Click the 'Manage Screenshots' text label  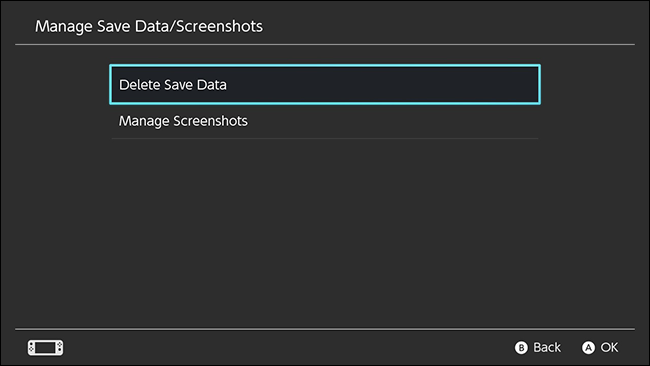[x=183, y=121]
